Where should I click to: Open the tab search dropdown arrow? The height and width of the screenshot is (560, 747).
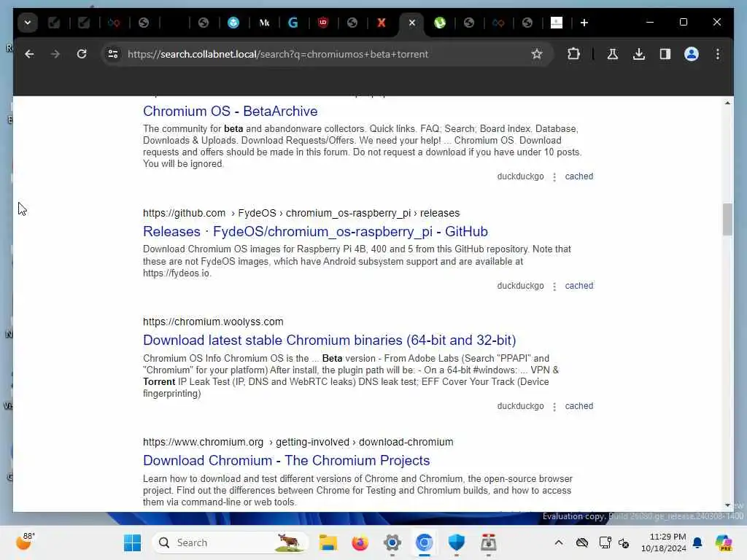click(x=28, y=23)
